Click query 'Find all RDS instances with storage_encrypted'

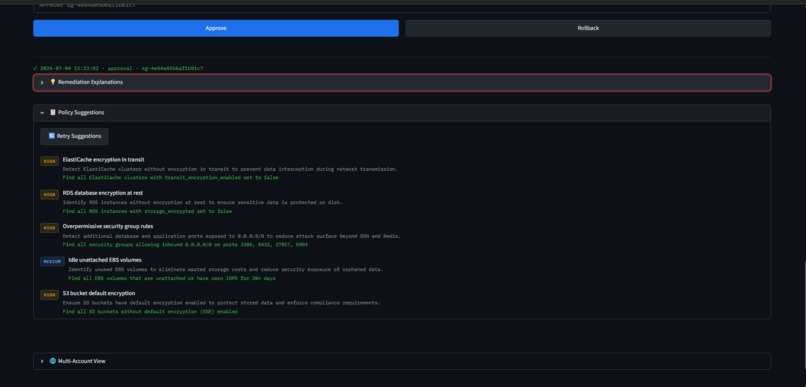pos(147,211)
